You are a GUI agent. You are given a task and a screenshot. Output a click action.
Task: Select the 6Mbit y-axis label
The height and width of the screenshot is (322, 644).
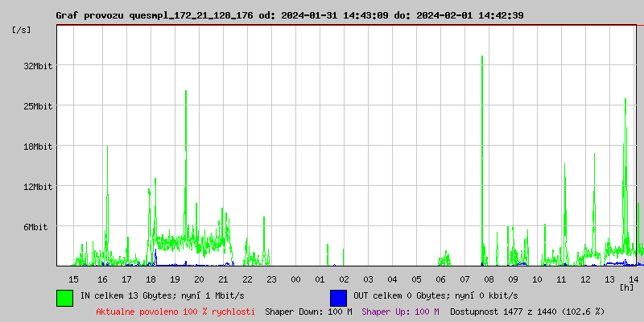[x=35, y=227]
